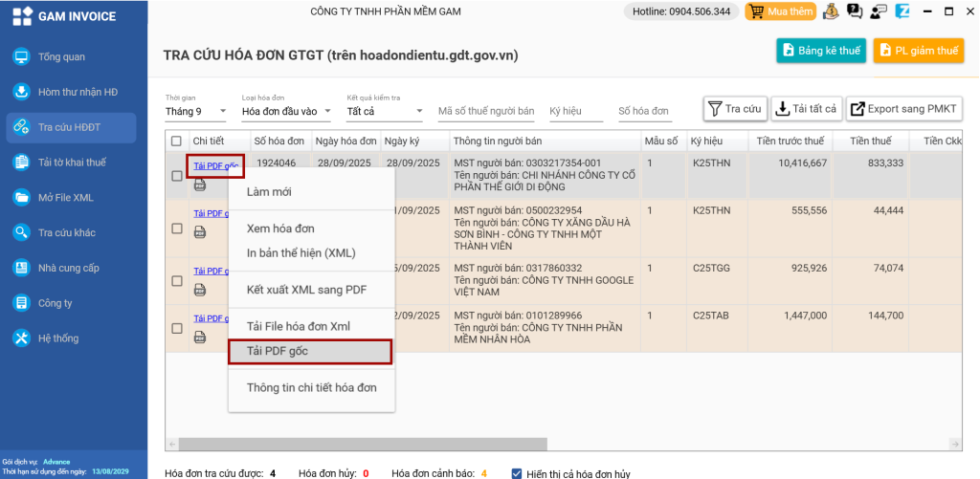The width and height of the screenshot is (980, 479).
Task: Uncheck Hiển thị cả hóa đơn hủy
Action: click(x=517, y=473)
